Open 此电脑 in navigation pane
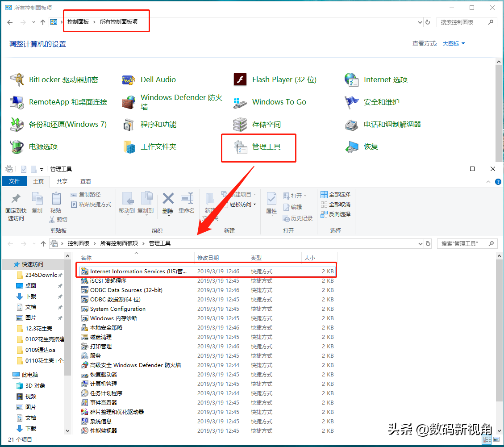504x447 pixels. (29, 375)
